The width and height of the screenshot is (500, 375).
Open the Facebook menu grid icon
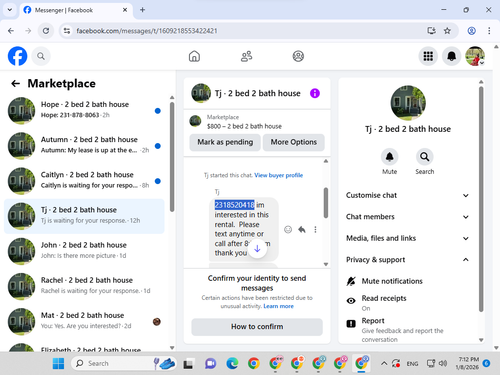(428, 56)
